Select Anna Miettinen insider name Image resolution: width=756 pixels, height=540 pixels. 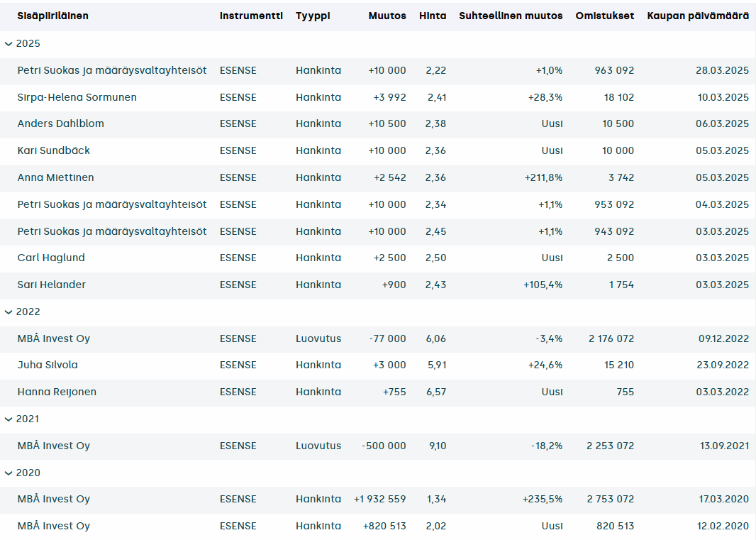[x=55, y=177]
